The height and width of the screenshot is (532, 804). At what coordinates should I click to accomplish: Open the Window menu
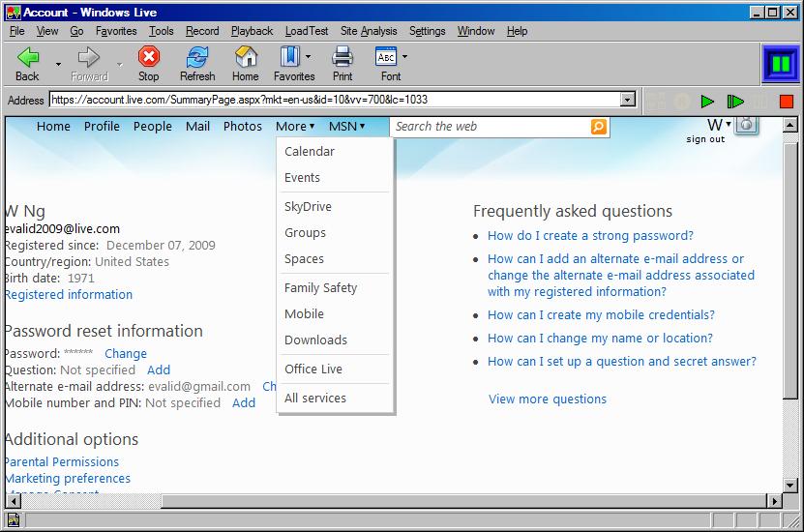coord(476,31)
